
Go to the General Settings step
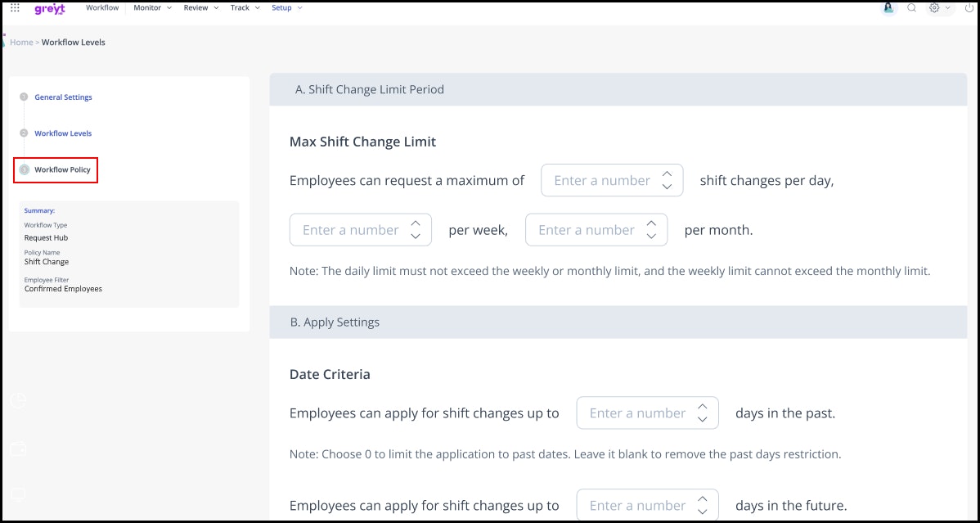[x=63, y=97]
